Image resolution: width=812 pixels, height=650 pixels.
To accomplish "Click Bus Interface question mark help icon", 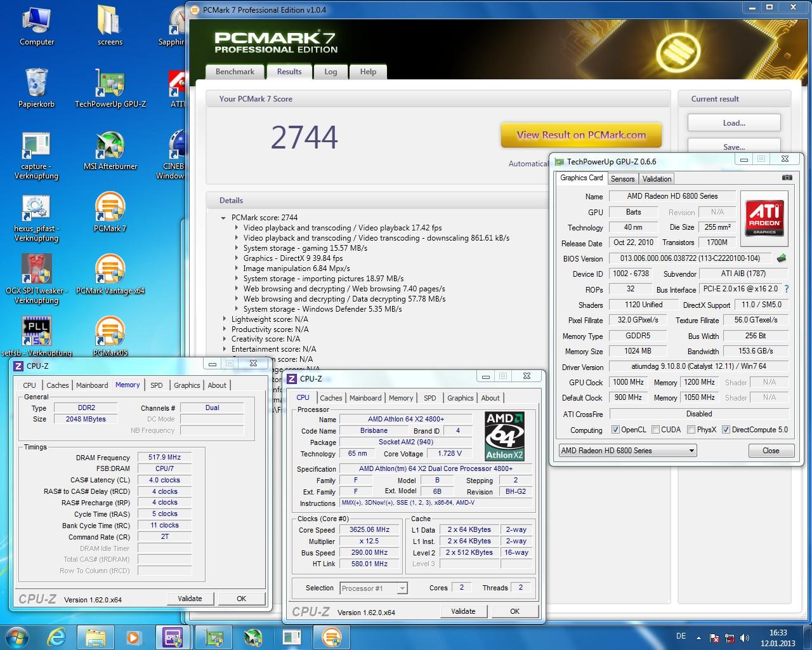I will 787,289.
